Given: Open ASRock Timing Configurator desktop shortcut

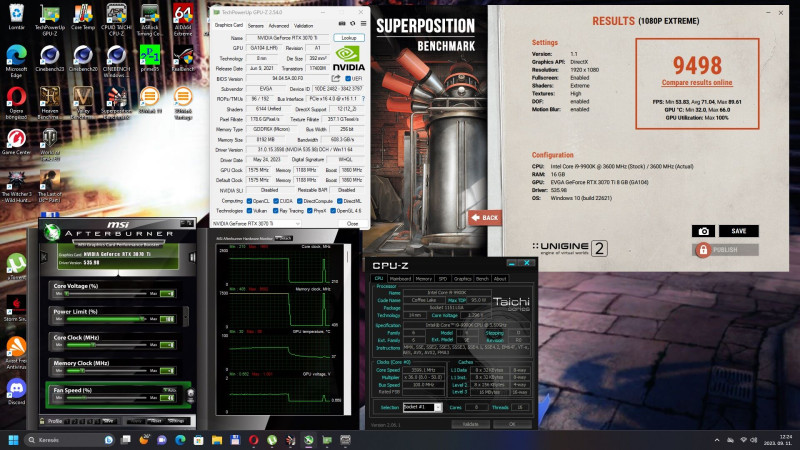Looking at the screenshot, I should pos(149,20).
